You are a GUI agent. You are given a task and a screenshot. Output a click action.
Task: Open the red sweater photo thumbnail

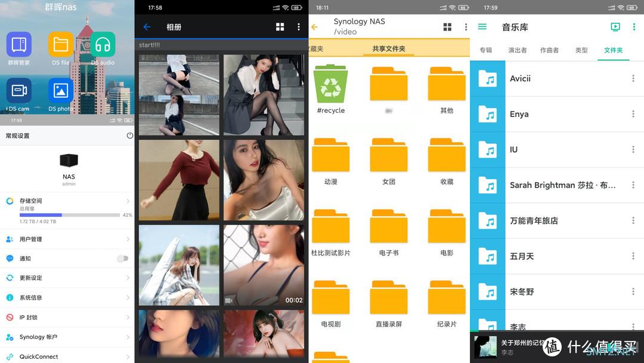(x=179, y=180)
